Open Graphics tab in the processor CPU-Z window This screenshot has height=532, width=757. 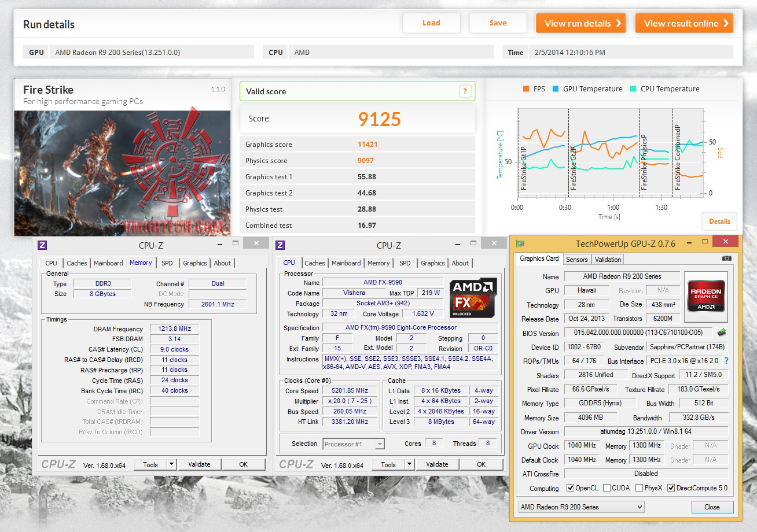pos(433,263)
